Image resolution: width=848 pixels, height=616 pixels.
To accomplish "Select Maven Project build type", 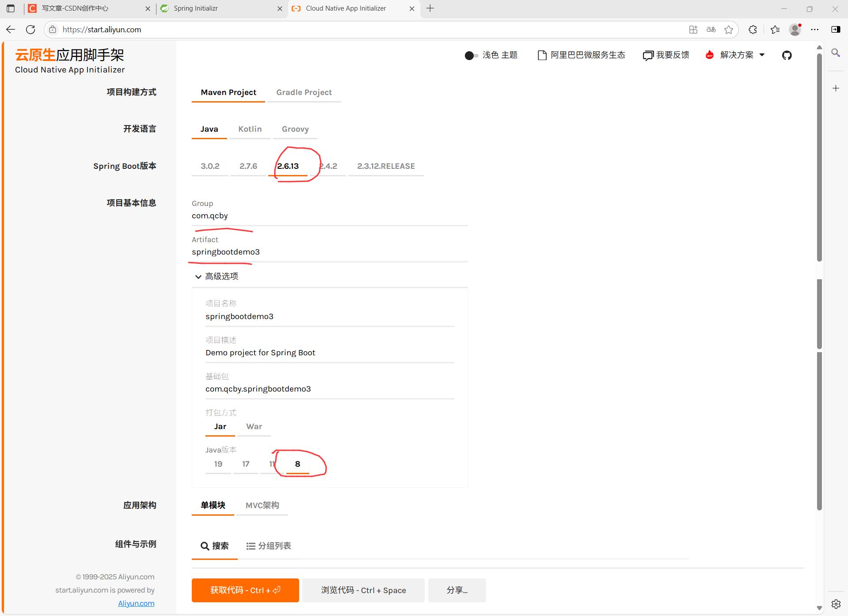I will [x=228, y=92].
